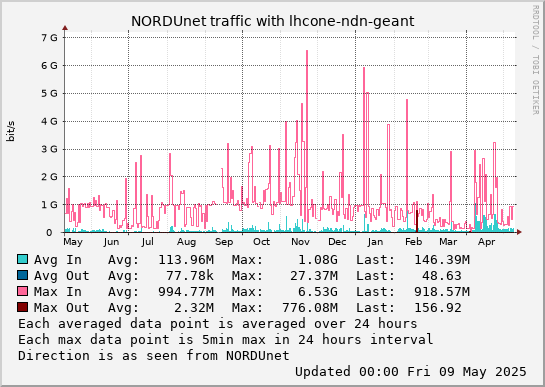Click the 'Jan' x-axis month label
545x387 pixels.
click(375, 242)
